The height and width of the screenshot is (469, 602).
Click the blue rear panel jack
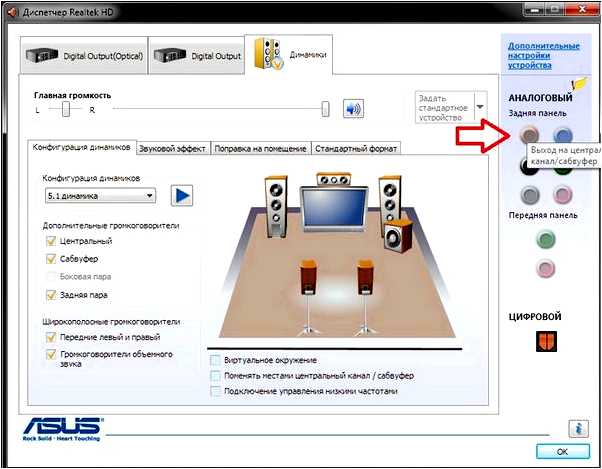[562, 135]
